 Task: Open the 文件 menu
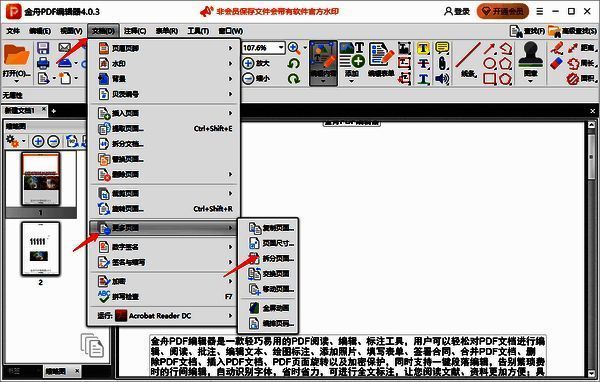pos(13,31)
